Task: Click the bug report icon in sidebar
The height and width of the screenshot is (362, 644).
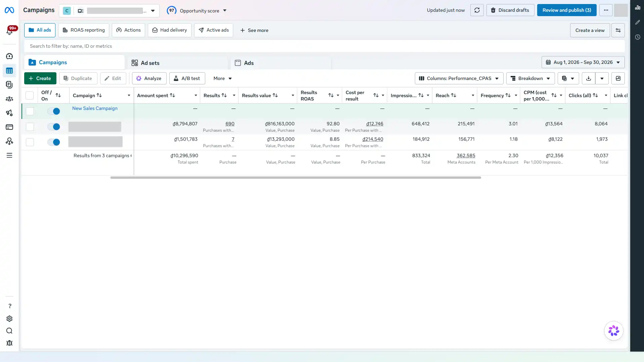Action: pos(9,343)
